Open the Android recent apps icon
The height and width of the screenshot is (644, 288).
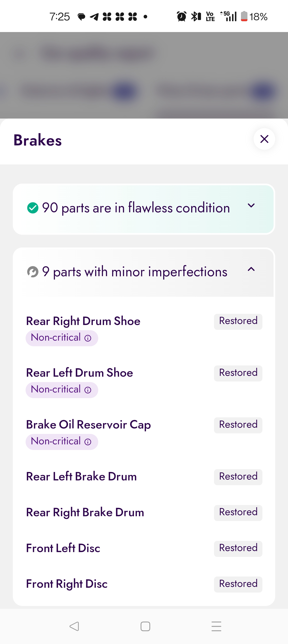point(216,626)
